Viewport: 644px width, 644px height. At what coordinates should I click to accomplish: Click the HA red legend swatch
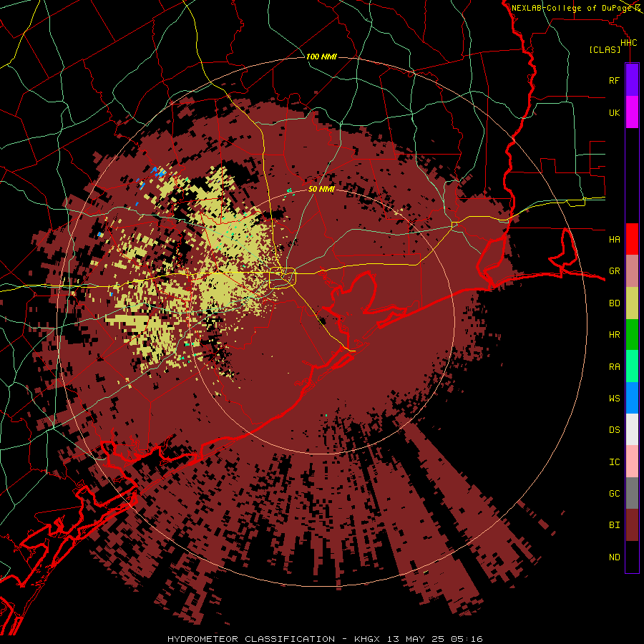tap(632, 239)
